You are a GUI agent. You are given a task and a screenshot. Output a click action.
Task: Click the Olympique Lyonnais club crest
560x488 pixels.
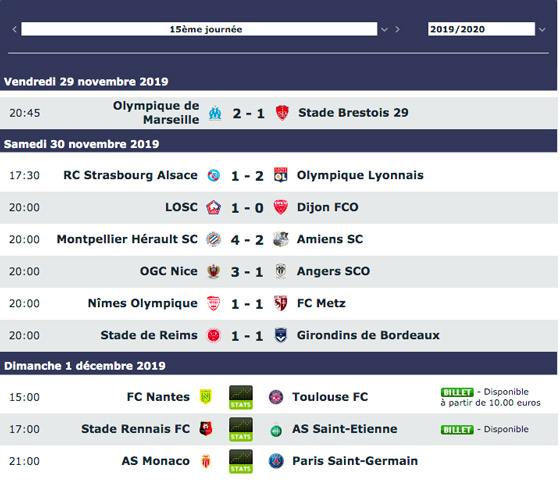281,175
